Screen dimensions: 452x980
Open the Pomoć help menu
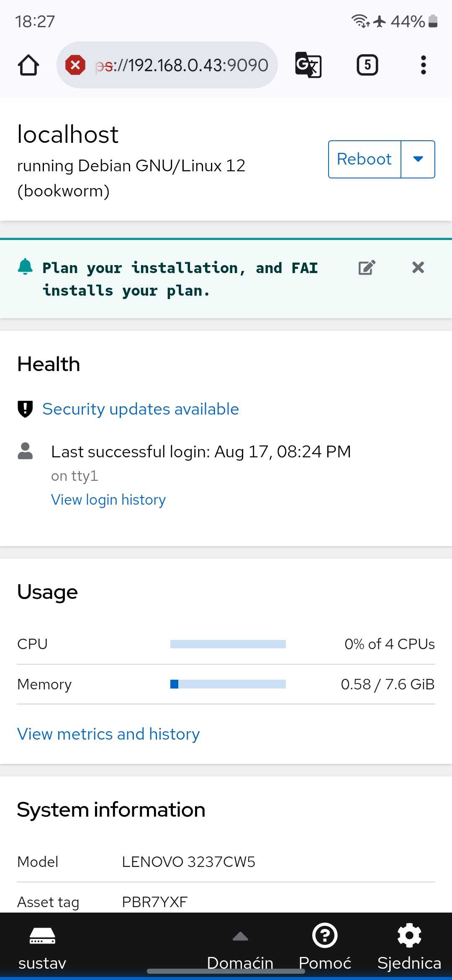(325, 947)
